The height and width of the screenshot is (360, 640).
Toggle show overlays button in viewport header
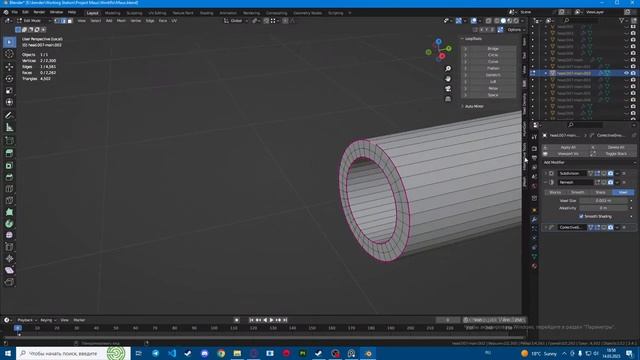pyautogui.click(x=473, y=21)
